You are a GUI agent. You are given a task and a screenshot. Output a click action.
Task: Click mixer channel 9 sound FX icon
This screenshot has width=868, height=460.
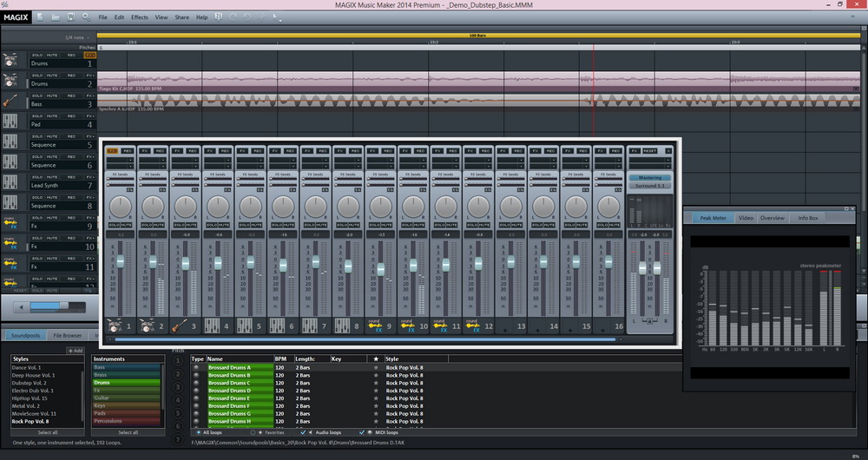(375, 325)
